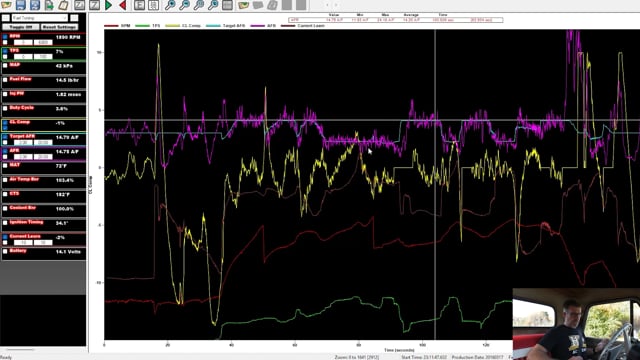
Task: Enable the Inj PW channel checkbox
Action: click(x=5, y=94)
